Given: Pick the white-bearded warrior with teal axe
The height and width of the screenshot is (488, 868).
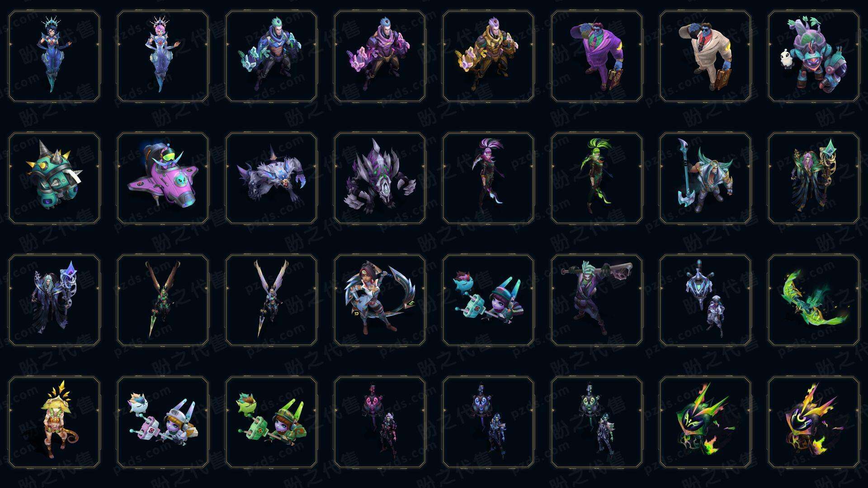Looking at the screenshot, I should point(705,178).
